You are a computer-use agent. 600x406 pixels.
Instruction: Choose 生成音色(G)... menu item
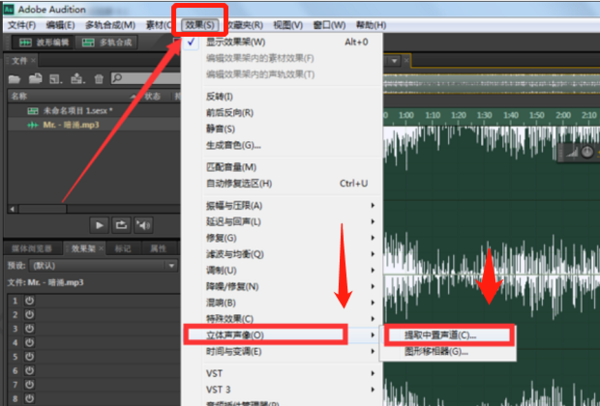[282, 145]
